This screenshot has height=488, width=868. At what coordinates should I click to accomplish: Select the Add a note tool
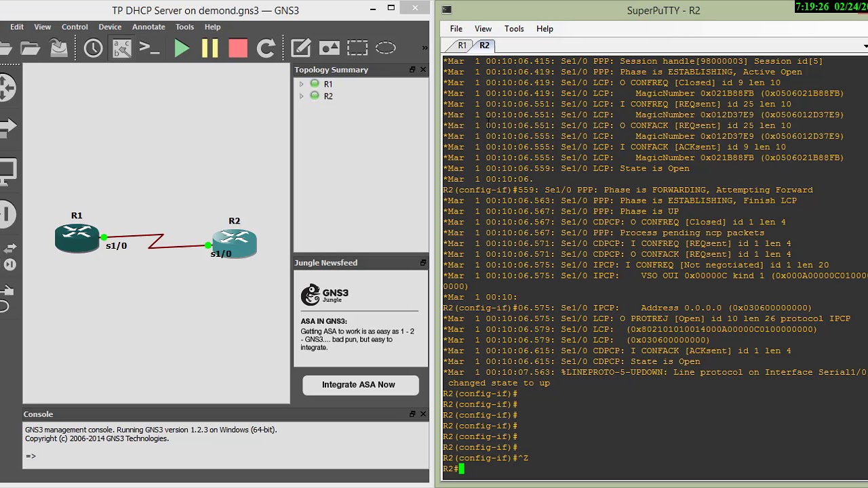pos(301,48)
